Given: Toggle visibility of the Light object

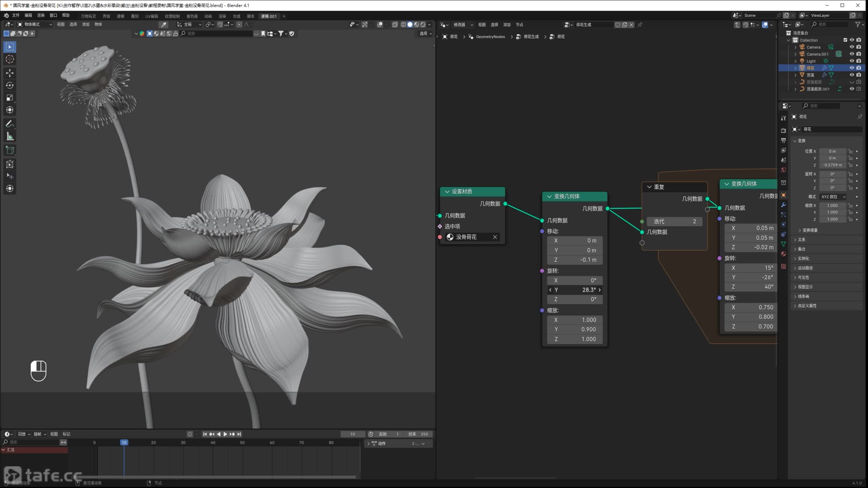Looking at the screenshot, I should pyautogui.click(x=851, y=61).
